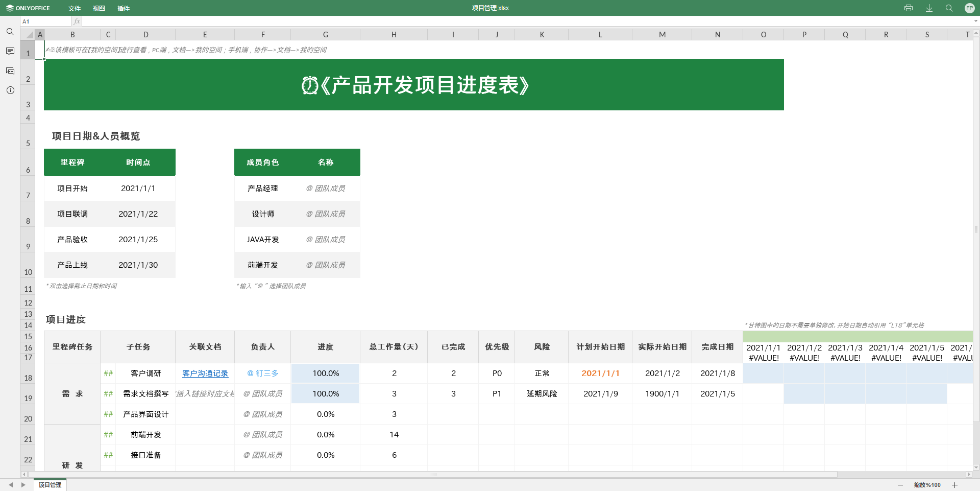Open the print icon in header
980x491 pixels.
(908, 8)
